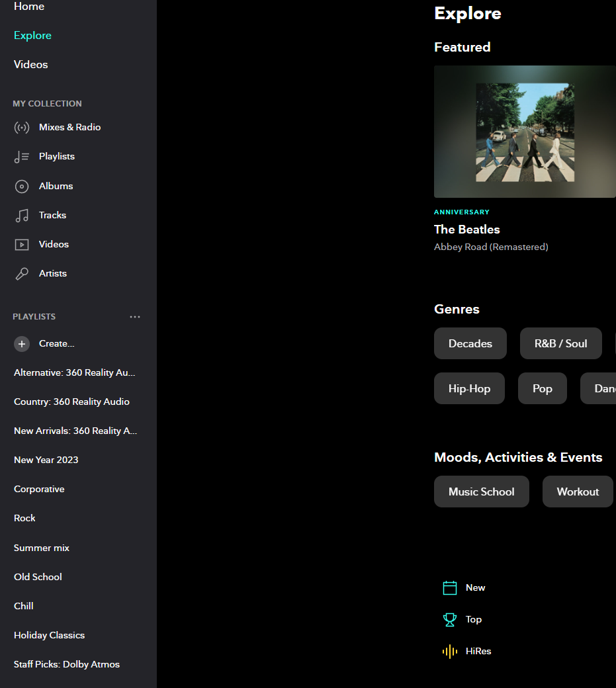This screenshot has width=616, height=688.
Task: Open the Staff Picks: Dolby Atmos playlist
Action: pyautogui.click(x=67, y=664)
